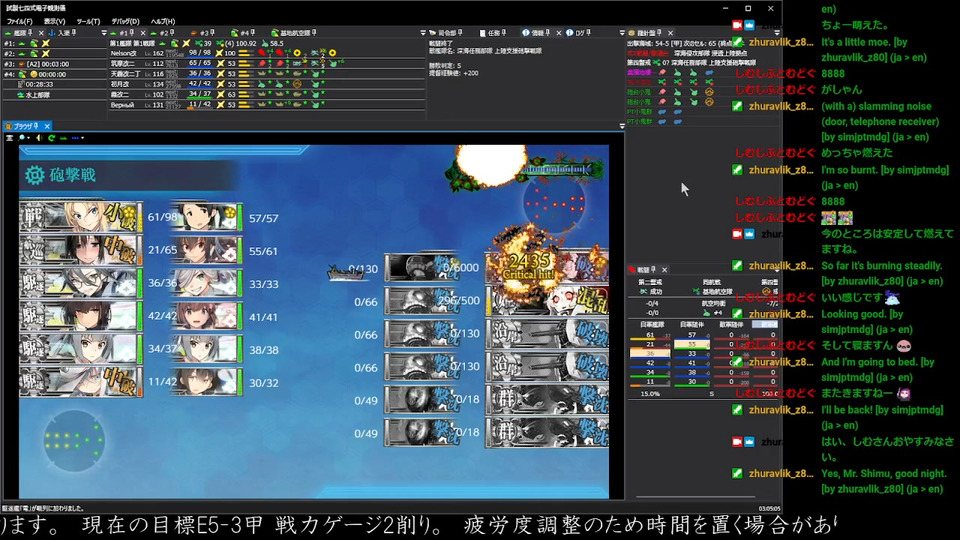Open the 入渠 dock tab
Screen dimensions: 960x540
(x=64, y=33)
